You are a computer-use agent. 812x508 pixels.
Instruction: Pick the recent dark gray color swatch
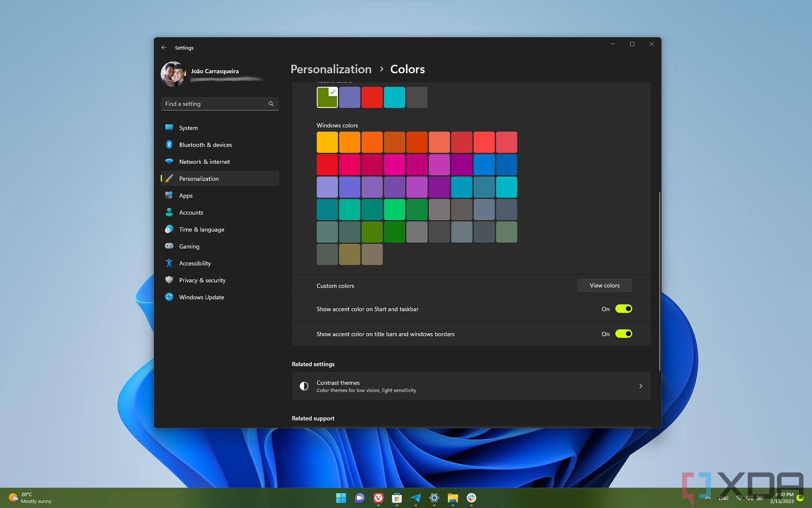pyautogui.click(x=417, y=97)
